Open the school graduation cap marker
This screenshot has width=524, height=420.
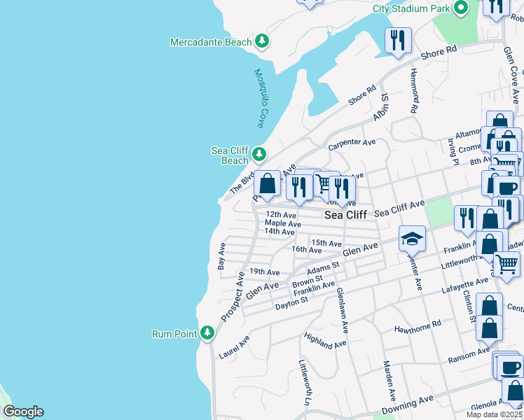tap(412, 239)
